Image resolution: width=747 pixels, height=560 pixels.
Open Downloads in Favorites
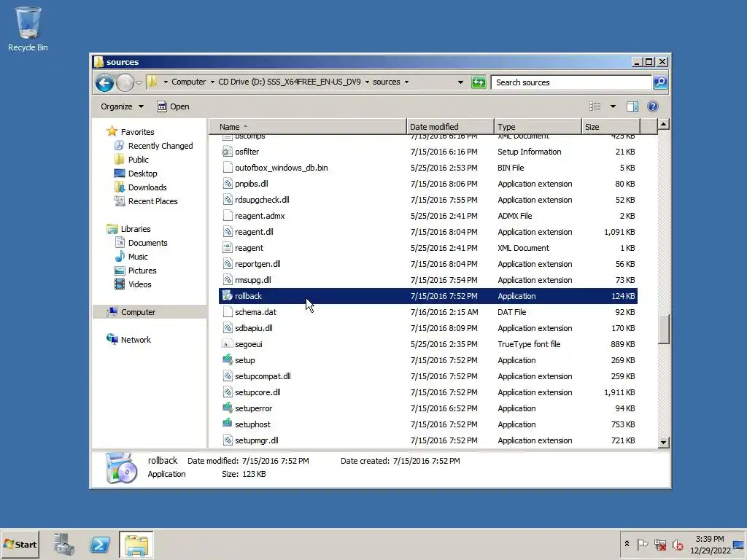click(x=147, y=187)
